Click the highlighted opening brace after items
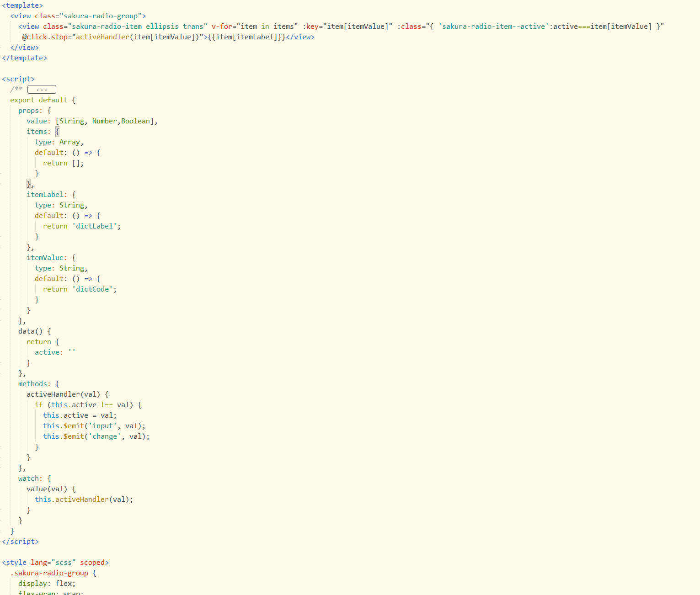700x595 pixels. pyautogui.click(x=57, y=132)
